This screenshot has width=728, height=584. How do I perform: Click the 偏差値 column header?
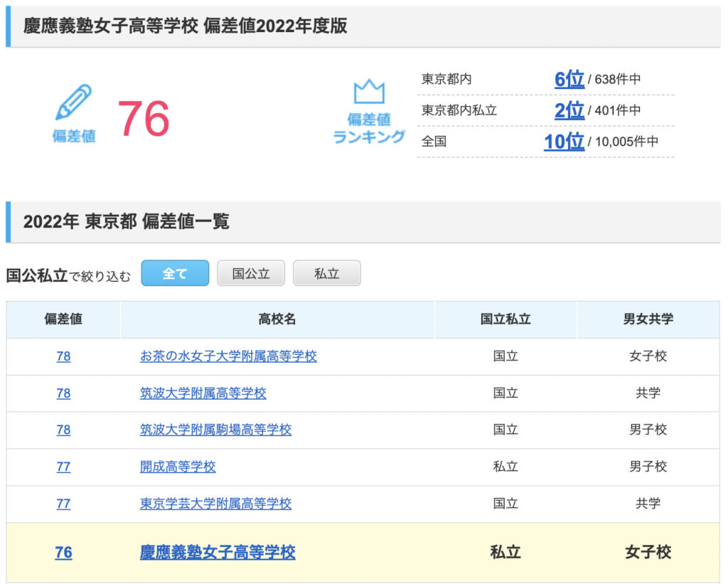point(63,319)
